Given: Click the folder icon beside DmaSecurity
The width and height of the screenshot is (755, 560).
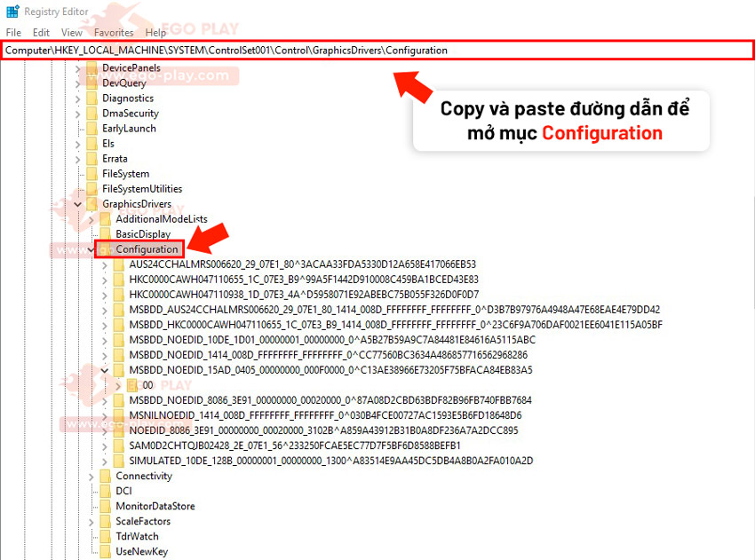Looking at the screenshot, I should [x=91, y=114].
